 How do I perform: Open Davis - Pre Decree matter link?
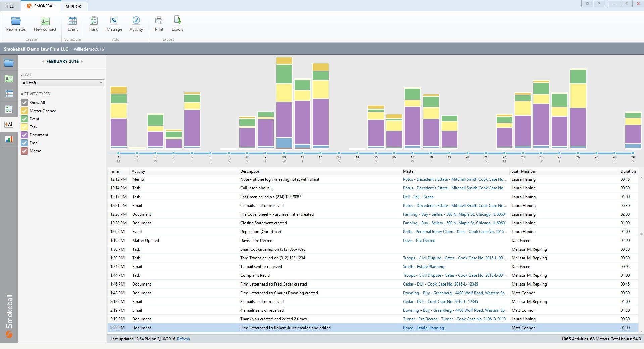[419, 240]
